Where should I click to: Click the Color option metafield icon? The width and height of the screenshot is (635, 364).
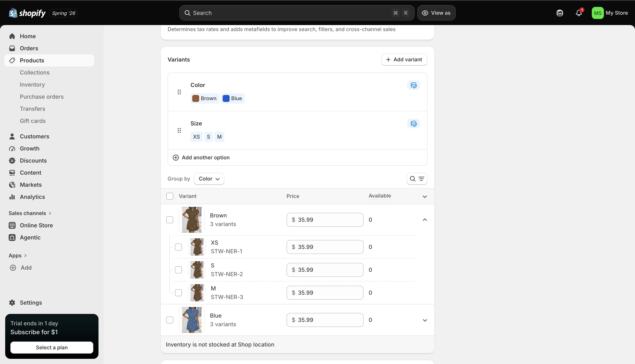point(414,85)
